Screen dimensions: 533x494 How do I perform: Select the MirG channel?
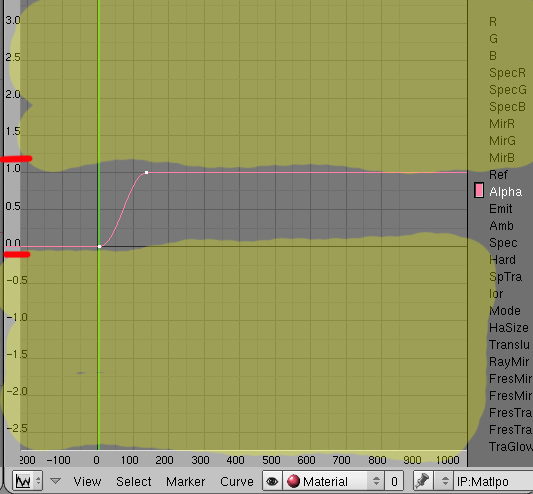pos(502,141)
